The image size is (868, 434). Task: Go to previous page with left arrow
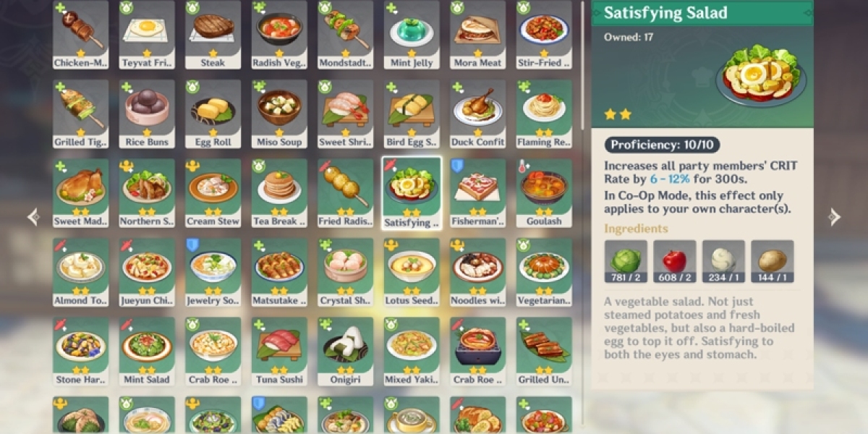point(33,217)
